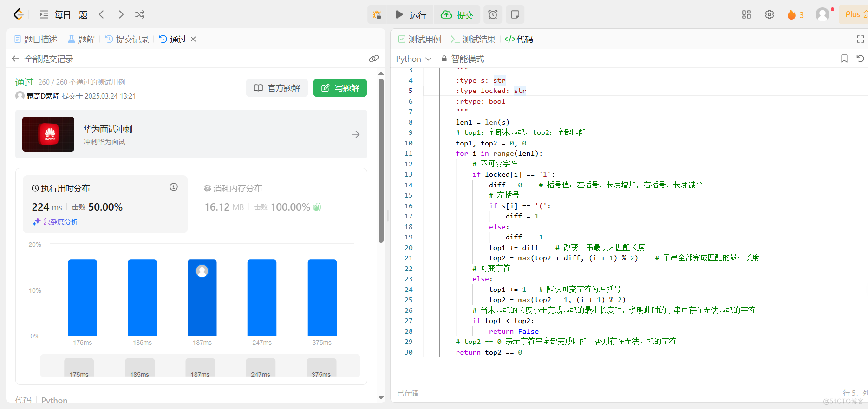This screenshot has height=409, width=868.
Task: Open the layout grid icon
Action: tap(746, 14)
